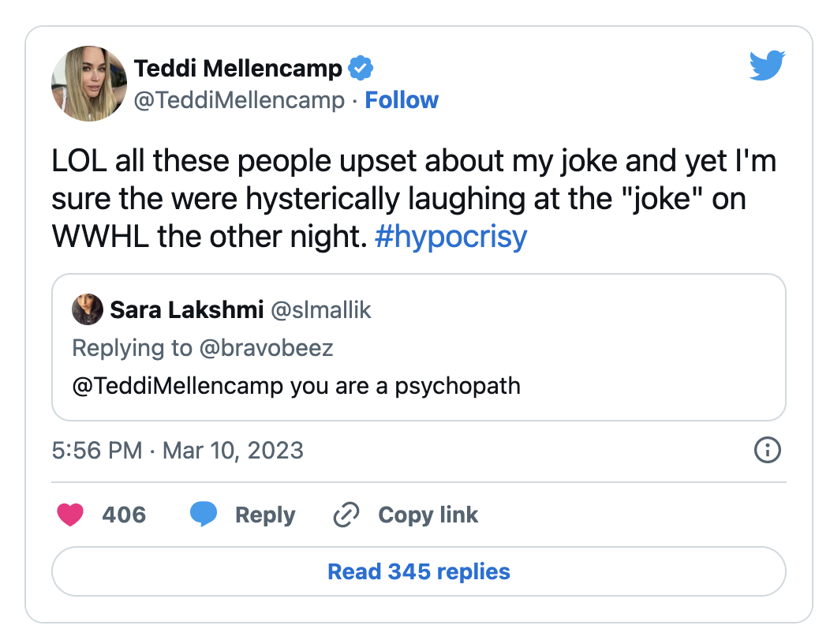Open the quoted tweet "you are a psychopath"
The image size is (830, 644).
pos(419,347)
